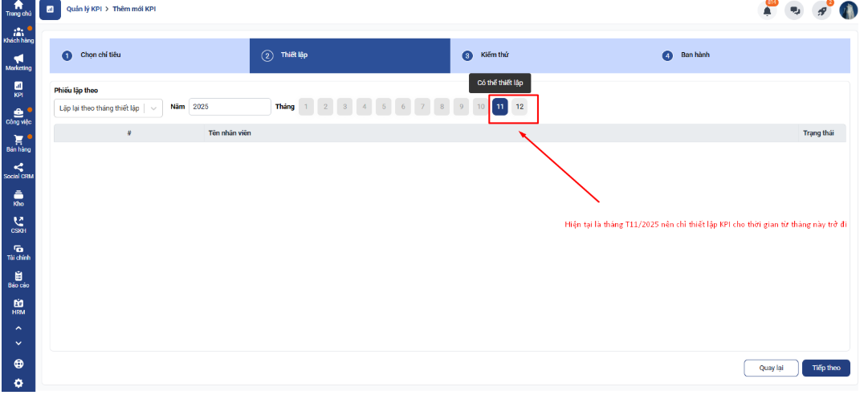868x395 pixels.
Task: Open the chat messages icon
Action: click(794, 10)
